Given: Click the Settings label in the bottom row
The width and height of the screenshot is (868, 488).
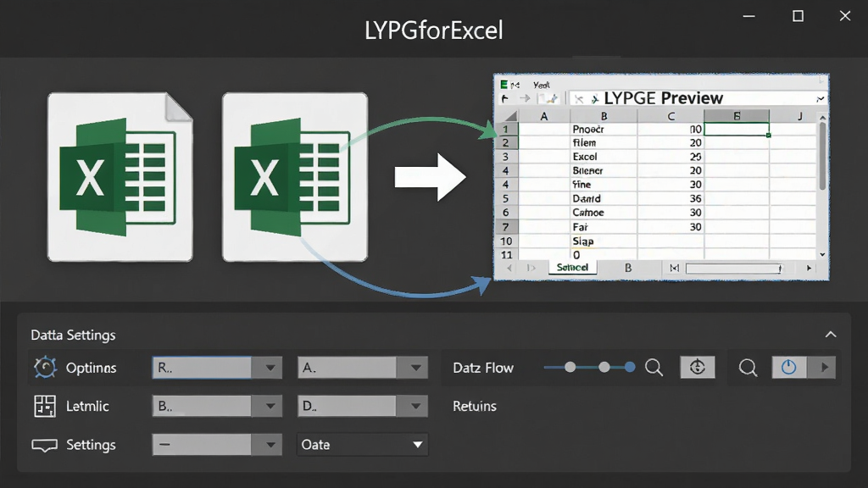Looking at the screenshot, I should 91,445.
